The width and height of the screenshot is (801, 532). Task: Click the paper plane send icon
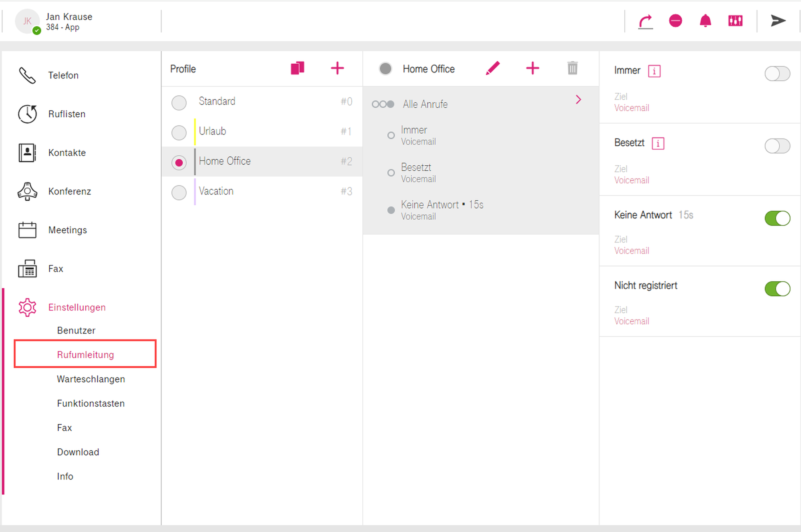778,21
